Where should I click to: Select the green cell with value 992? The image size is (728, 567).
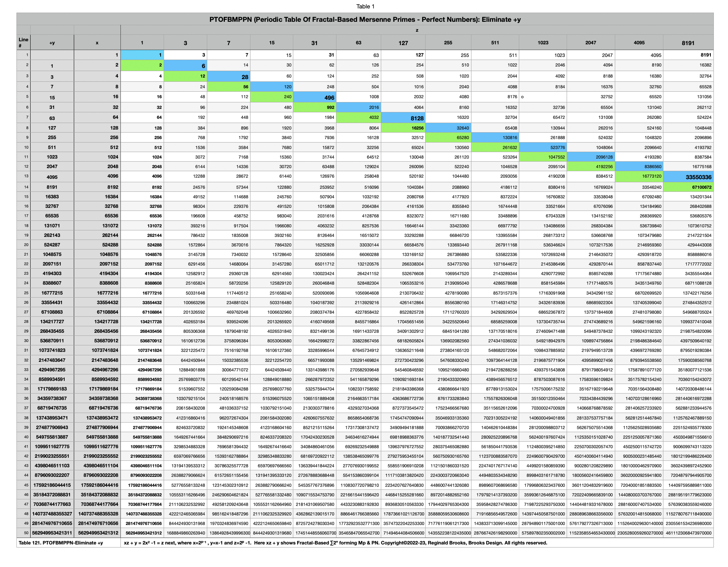(315, 107)
